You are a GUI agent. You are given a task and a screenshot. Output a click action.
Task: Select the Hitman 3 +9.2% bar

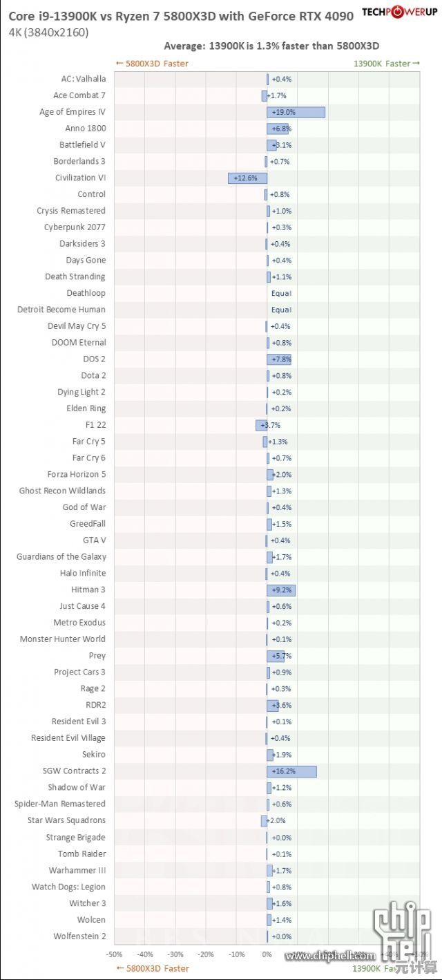point(280,590)
